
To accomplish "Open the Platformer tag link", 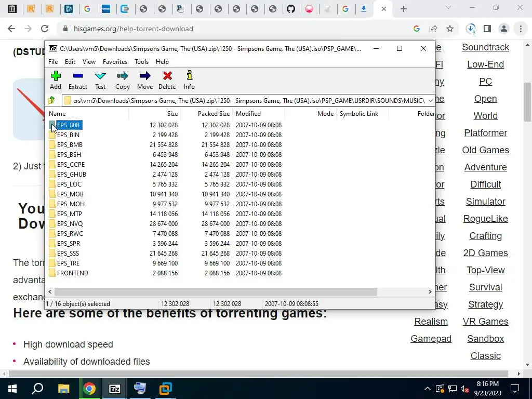I will 485,133.
